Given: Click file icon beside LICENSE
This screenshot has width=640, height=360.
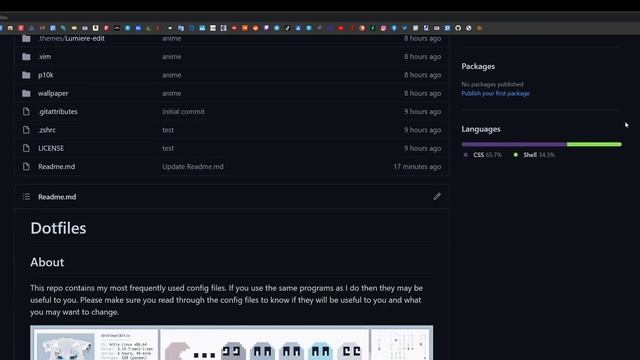Looking at the screenshot, I should [26, 148].
